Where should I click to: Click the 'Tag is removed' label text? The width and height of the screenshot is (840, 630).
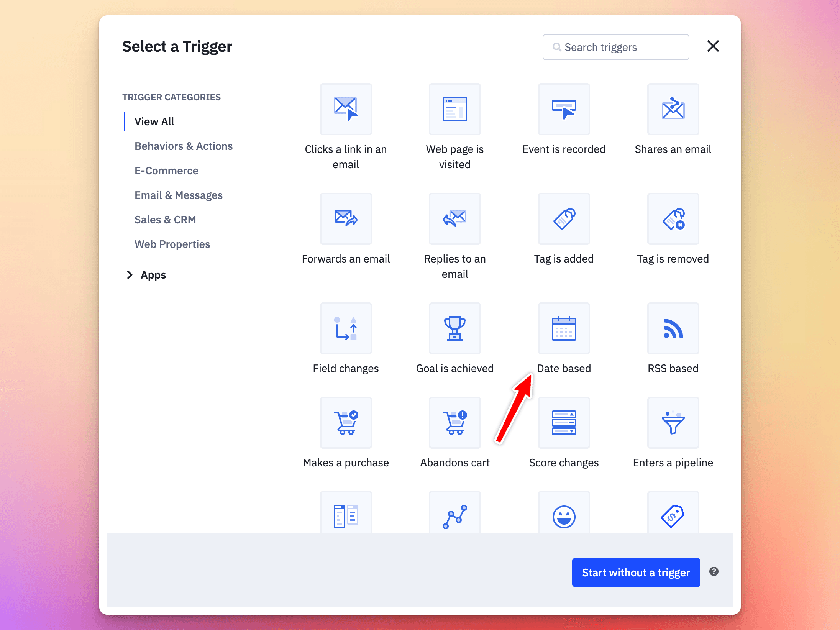pyautogui.click(x=673, y=259)
